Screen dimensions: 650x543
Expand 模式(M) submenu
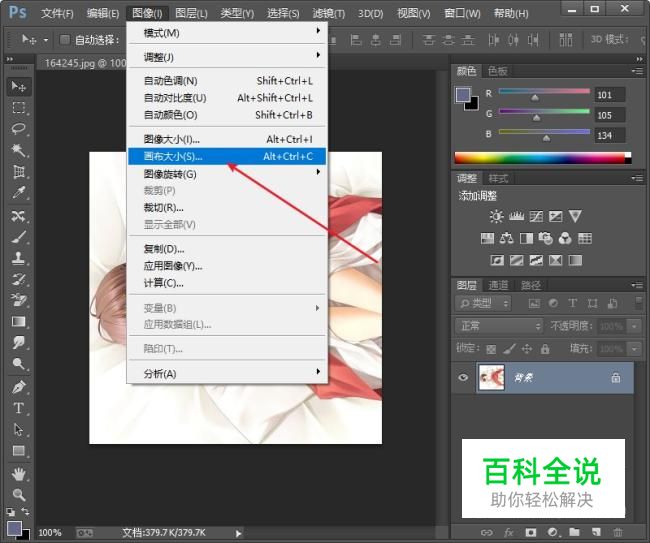coord(226,32)
